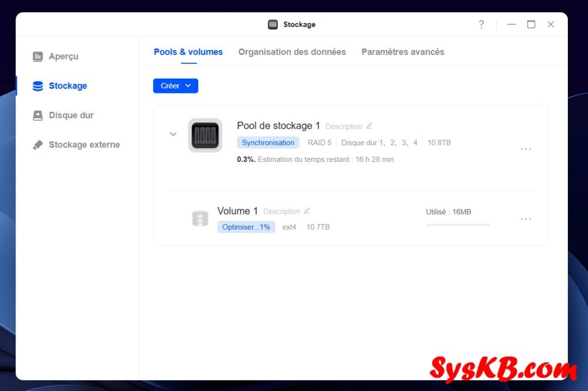
Task: Click the '10.7TB' volume size
Action: (318, 227)
